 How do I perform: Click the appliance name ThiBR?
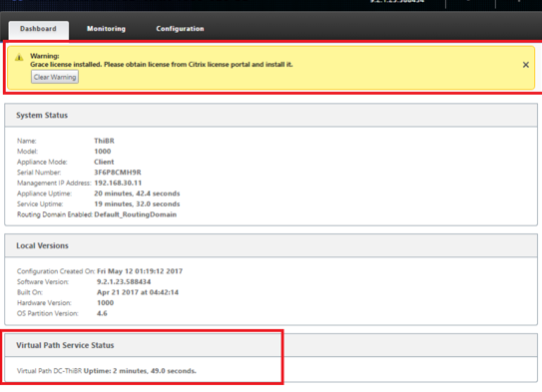click(104, 141)
